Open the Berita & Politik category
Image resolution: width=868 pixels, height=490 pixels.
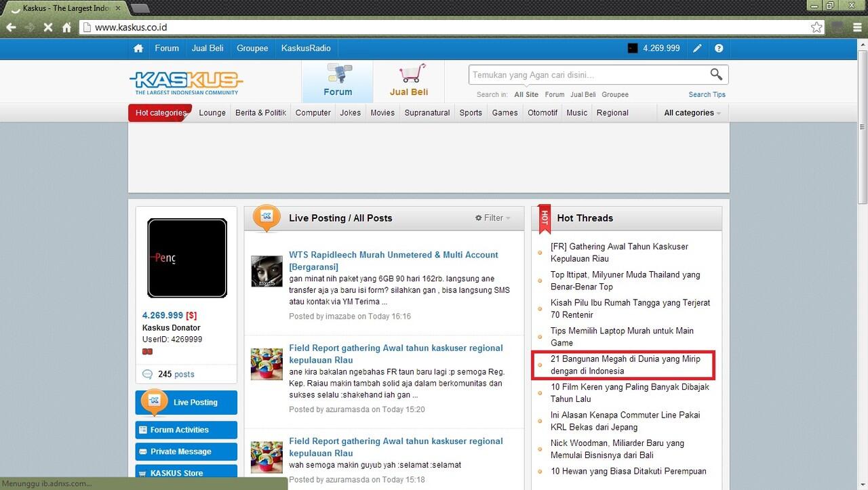pyautogui.click(x=261, y=113)
